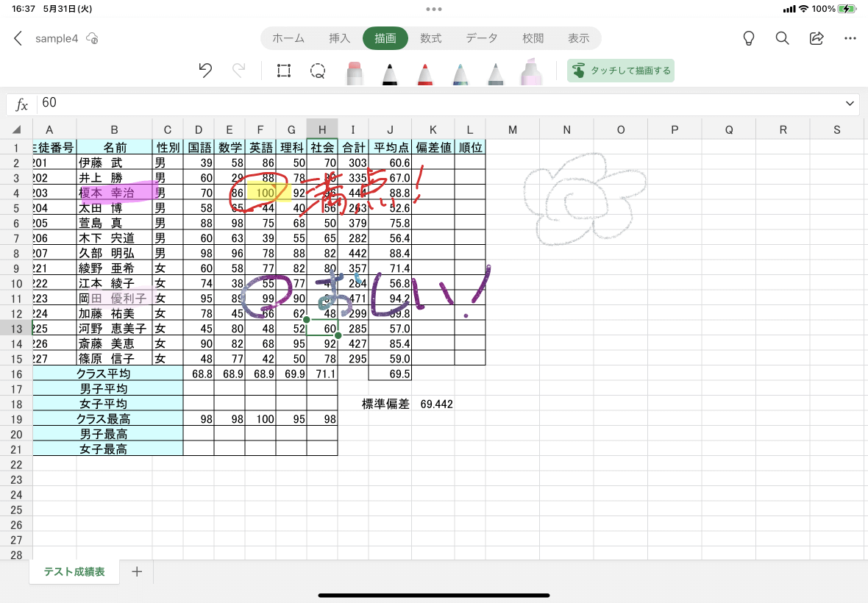Pick the pink highlighter
Screen dimensions: 868x603
pyautogui.click(x=531, y=72)
